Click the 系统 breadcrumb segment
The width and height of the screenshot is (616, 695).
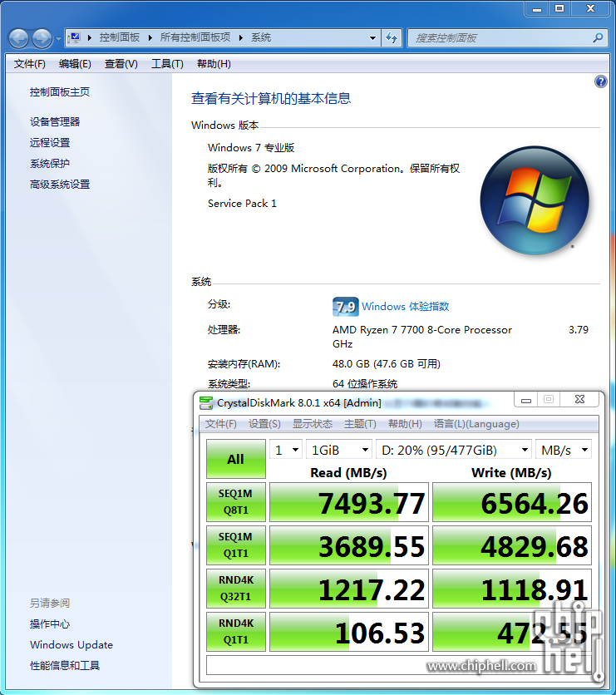[x=260, y=37]
